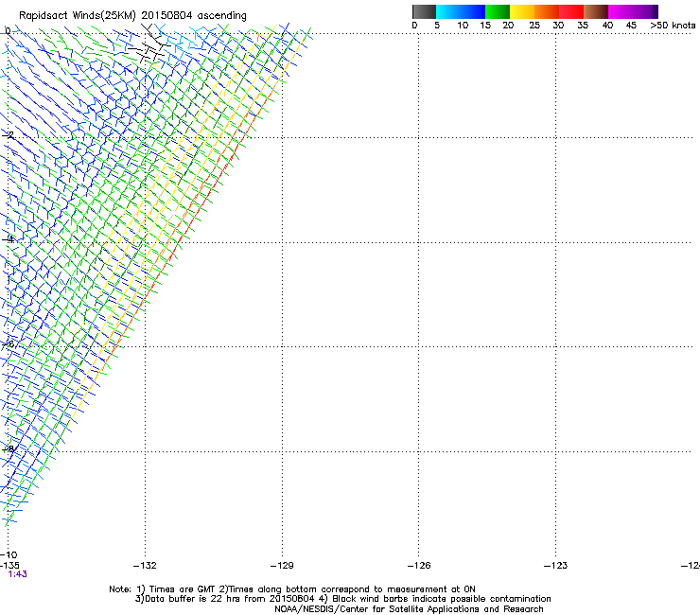
Task: Select the yellow 20-25 knots color segment
Action: tap(522, 11)
